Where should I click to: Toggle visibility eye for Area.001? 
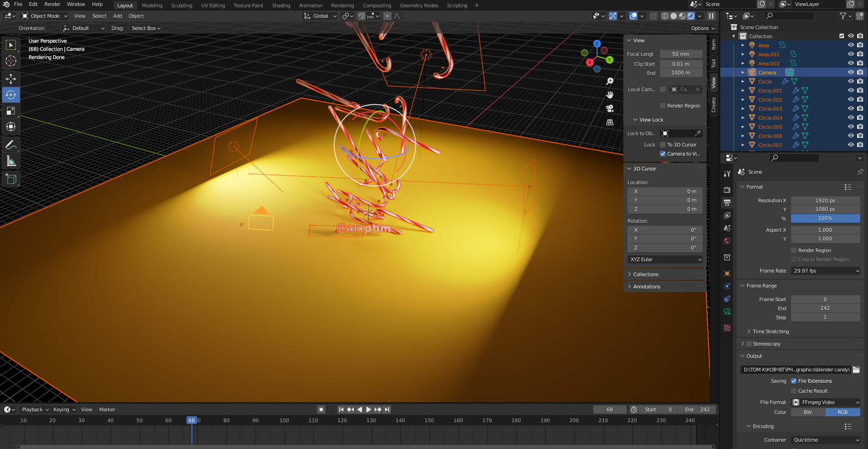851,54
